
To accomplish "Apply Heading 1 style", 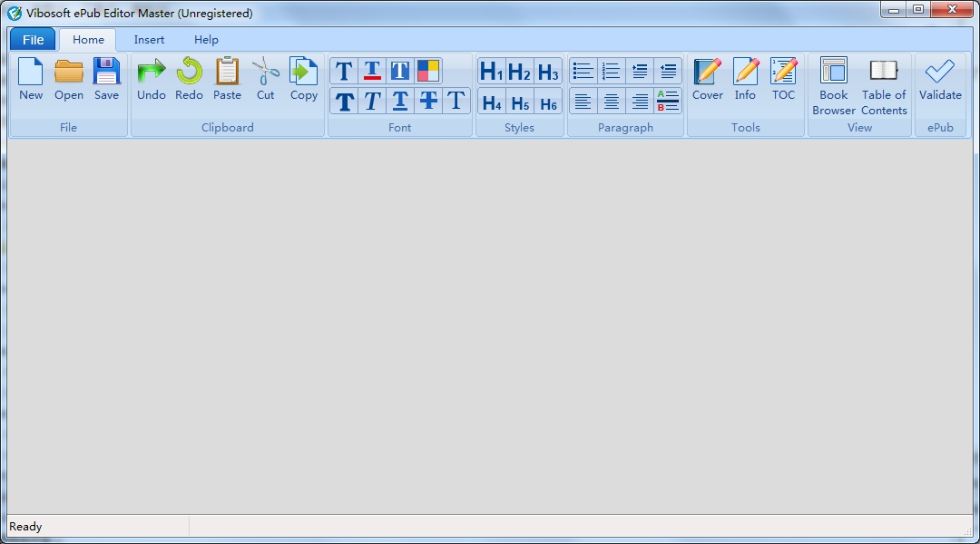I will (491, 72).
